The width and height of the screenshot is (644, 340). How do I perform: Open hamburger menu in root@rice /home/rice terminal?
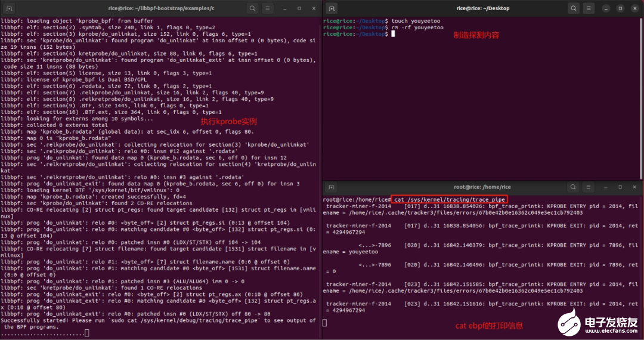tap(588, 187)
